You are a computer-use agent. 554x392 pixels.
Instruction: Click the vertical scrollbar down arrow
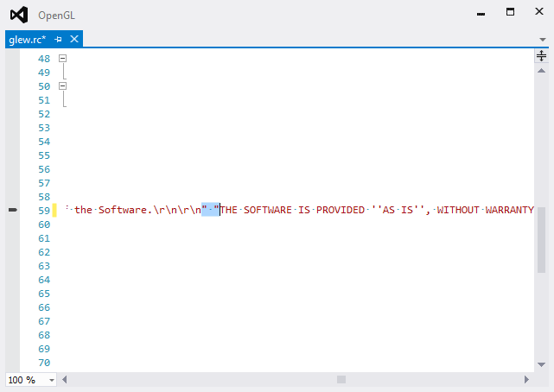pos(541,365)
